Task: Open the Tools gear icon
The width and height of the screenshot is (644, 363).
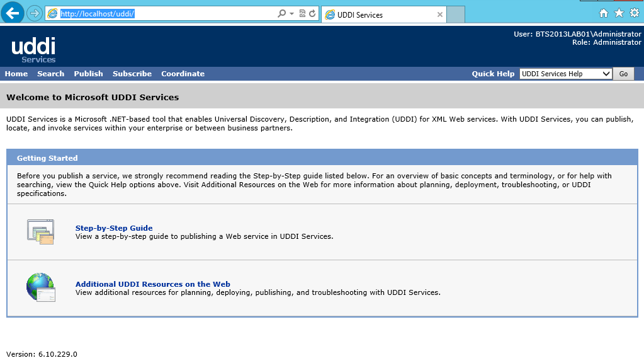Action: (x=634, y=13)
